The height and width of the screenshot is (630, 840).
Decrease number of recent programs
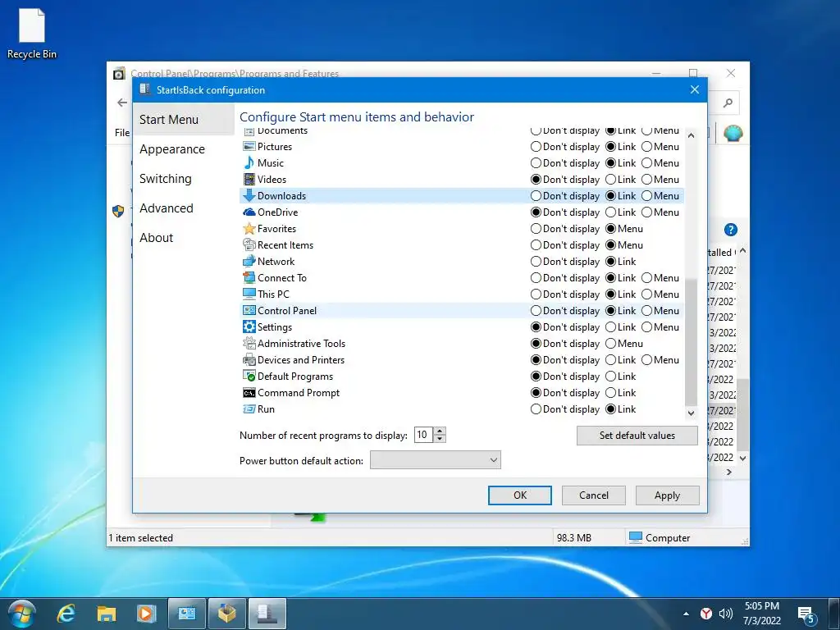click(440, 439)
